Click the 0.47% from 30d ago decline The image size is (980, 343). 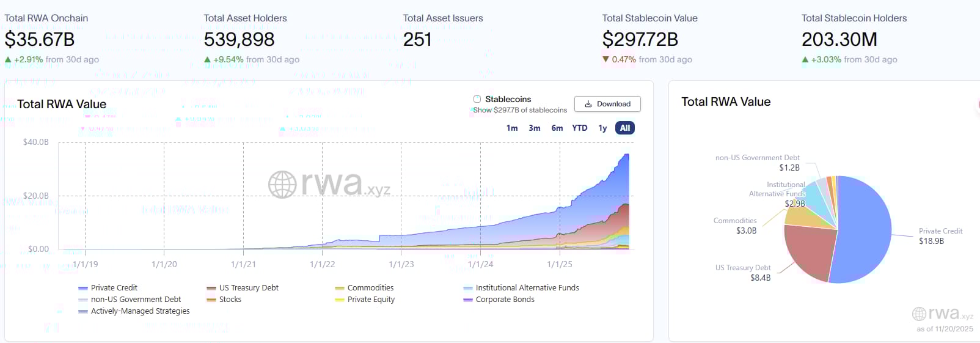pos(647,59)
